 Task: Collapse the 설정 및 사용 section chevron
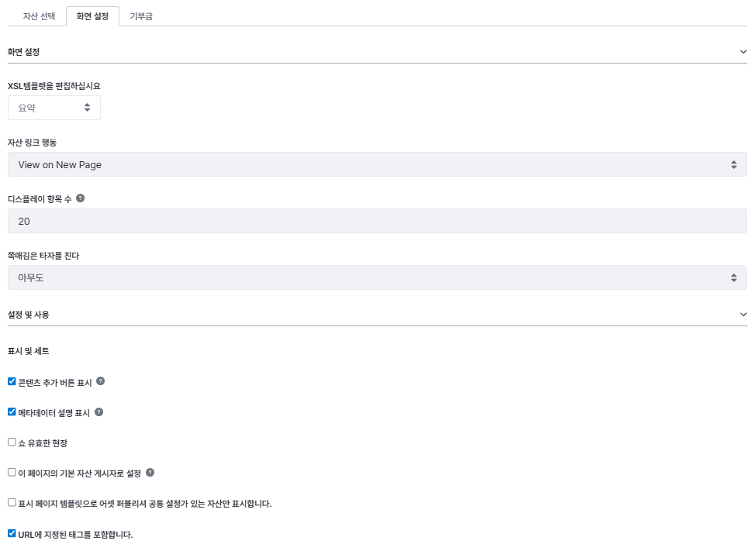[743, 315]
